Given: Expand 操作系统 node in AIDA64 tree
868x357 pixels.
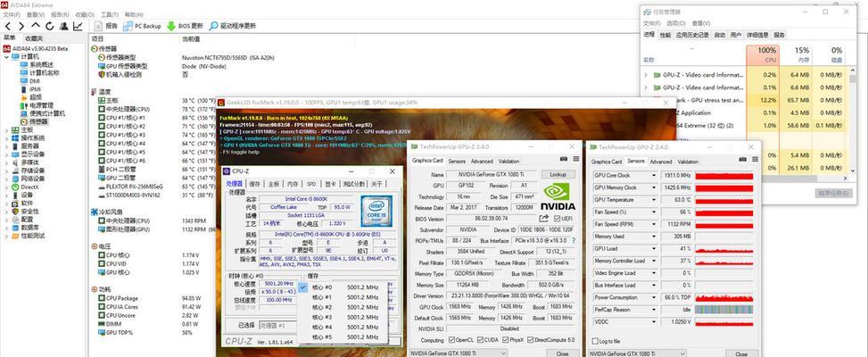Looking at the screenshot, I should tap(6, 137).
